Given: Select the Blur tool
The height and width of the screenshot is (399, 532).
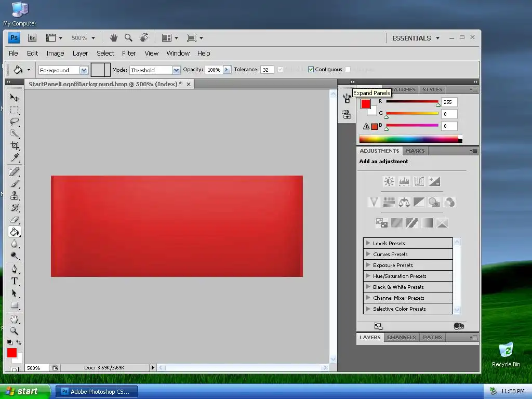Looking at the screenshot, I should (x=14, y=244).
